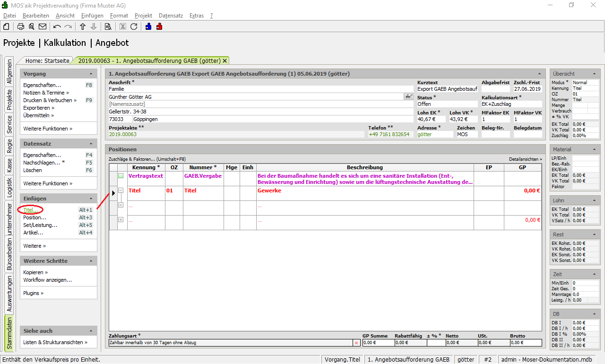Click the refresh toolbar icon
This screenshot has width=605, height=364.
pos(134,26)
